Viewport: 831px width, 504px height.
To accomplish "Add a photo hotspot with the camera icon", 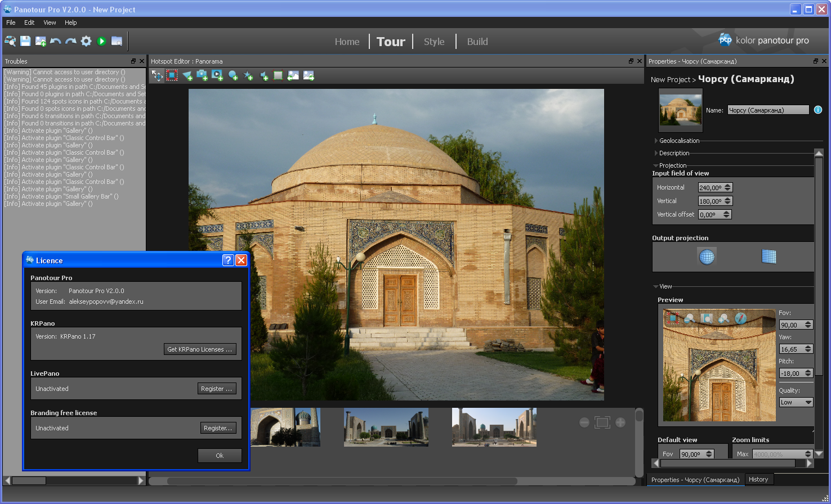I will pos(202,75).
